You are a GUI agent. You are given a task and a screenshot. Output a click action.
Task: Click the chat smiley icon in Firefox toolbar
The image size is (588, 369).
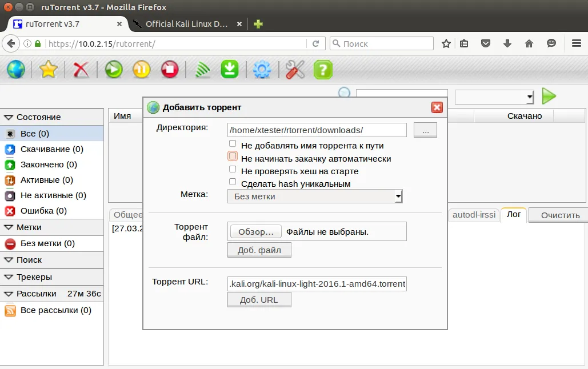(551, 43)
